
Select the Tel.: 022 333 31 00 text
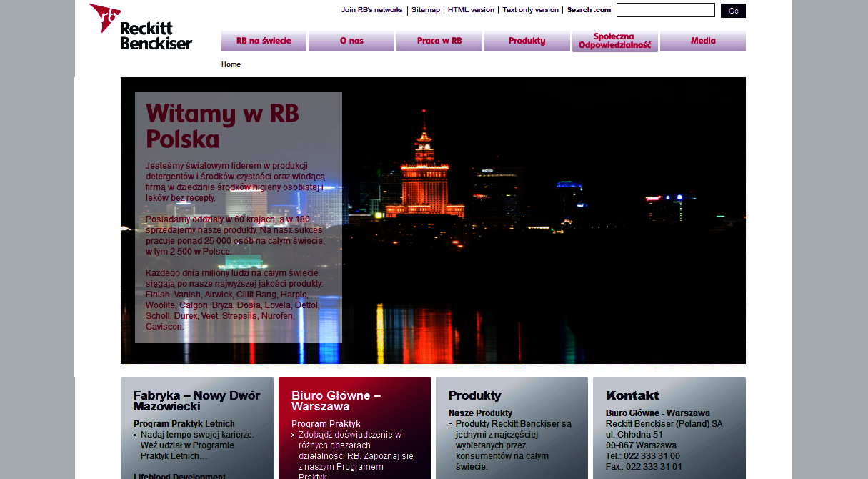[643, 456]
